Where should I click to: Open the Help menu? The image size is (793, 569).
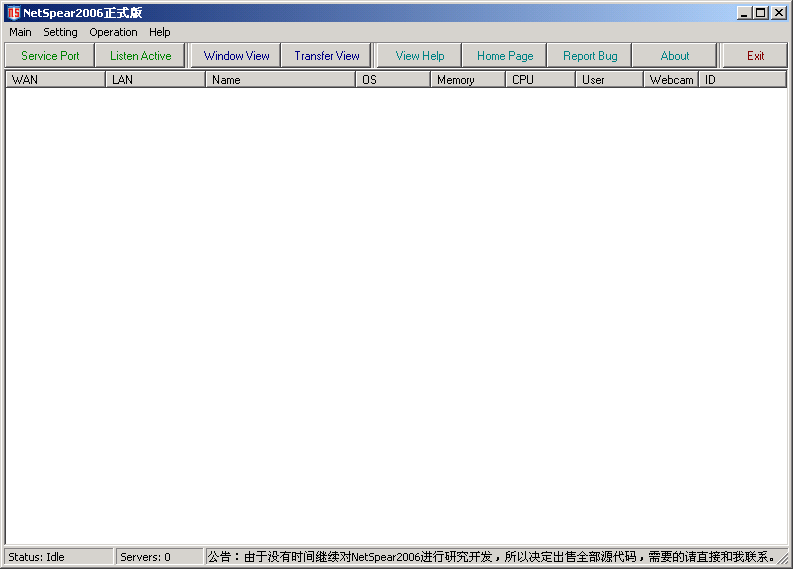coord(160,32)
